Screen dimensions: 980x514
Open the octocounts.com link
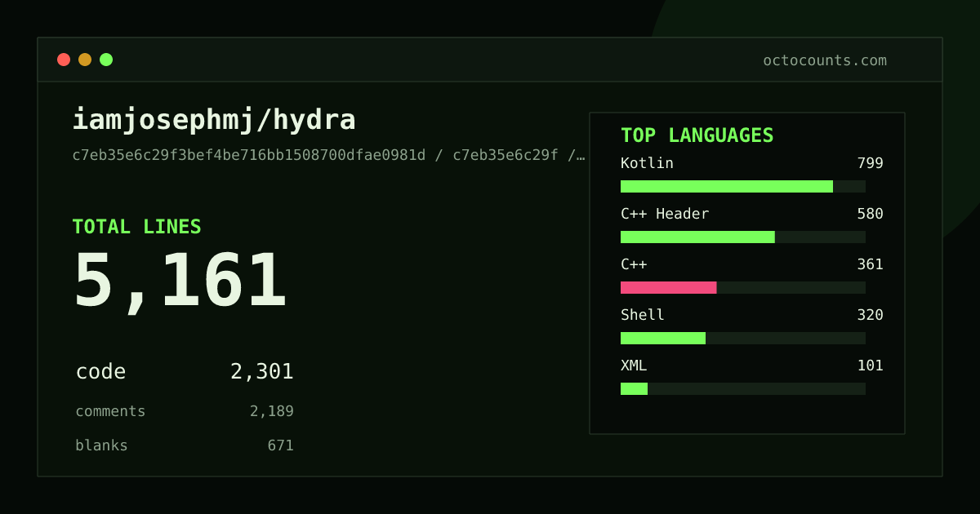pyautogui.click(x=825, y=60)
